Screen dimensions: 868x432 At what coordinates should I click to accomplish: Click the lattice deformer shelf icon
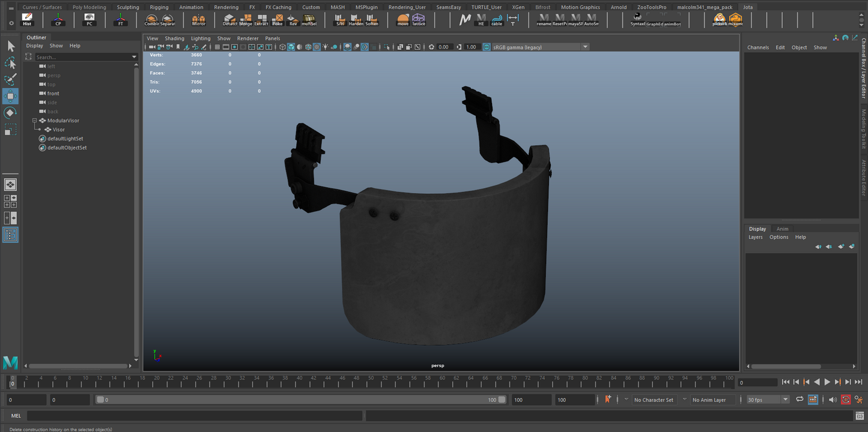pyautogui.click(x=418, y=20)
